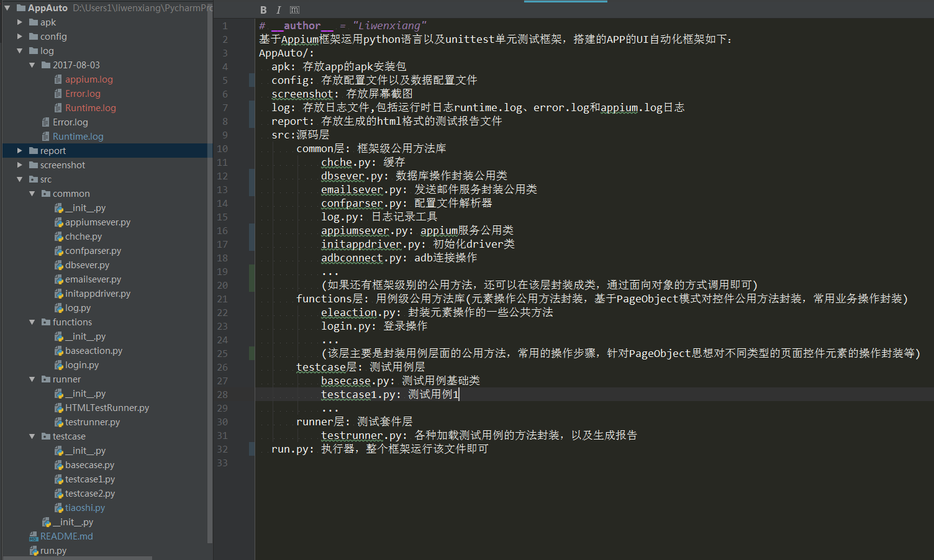Click login.py file icon
This screenshot has width=934, height=560.
(x=58, y=365)
